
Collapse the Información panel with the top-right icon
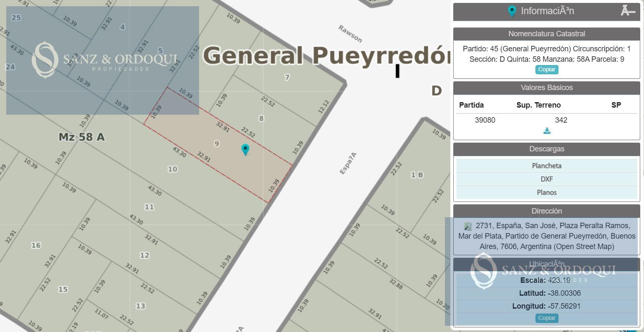[x=628, y=11]
